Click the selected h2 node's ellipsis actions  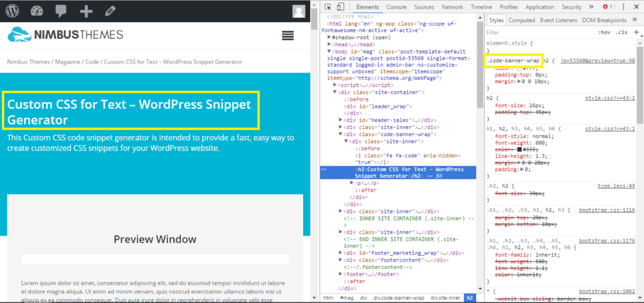click(x=324, y=169)
